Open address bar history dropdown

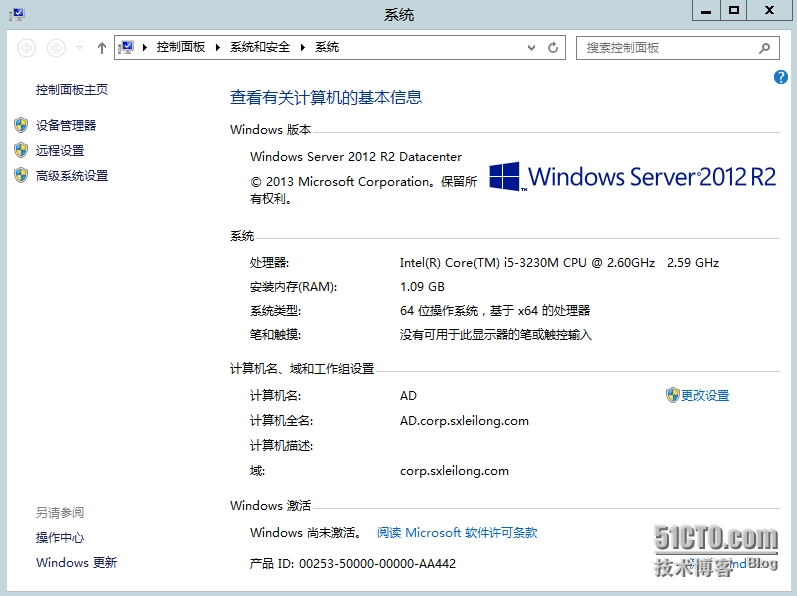pyautogui.click(x=531, y=48)
